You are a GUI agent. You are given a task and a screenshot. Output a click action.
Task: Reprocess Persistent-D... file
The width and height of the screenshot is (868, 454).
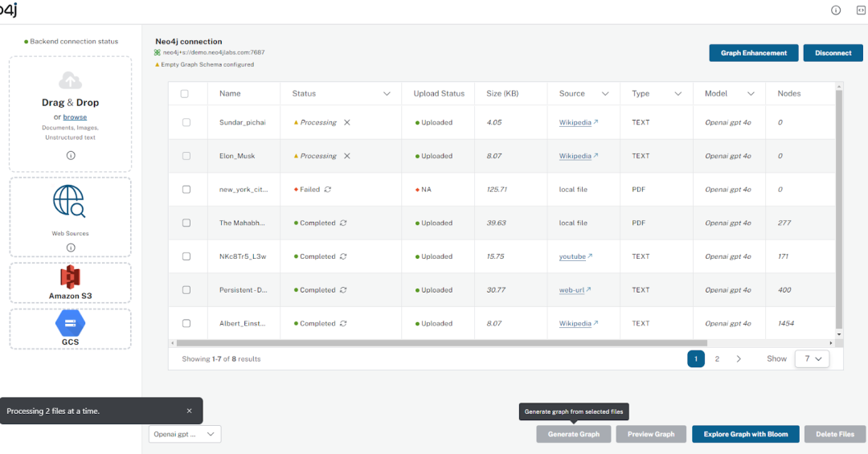tap(343, 290)
